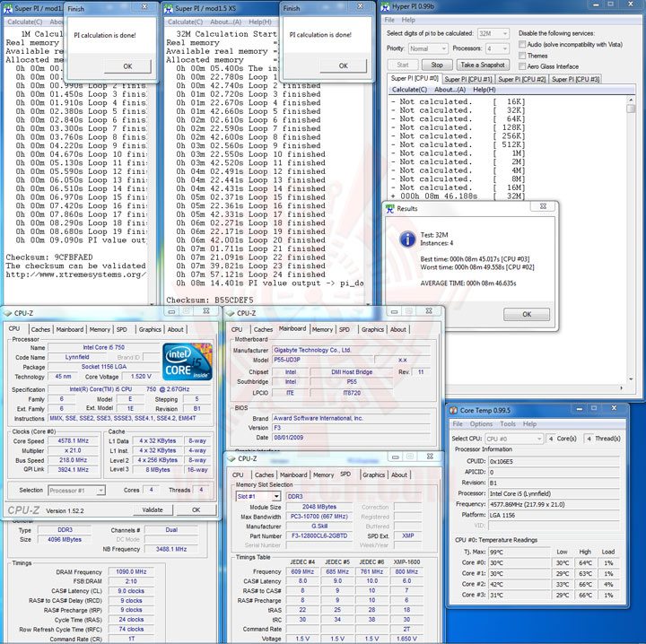Click the Tj. Max 99°C field in Core Temp

(519, 553)
